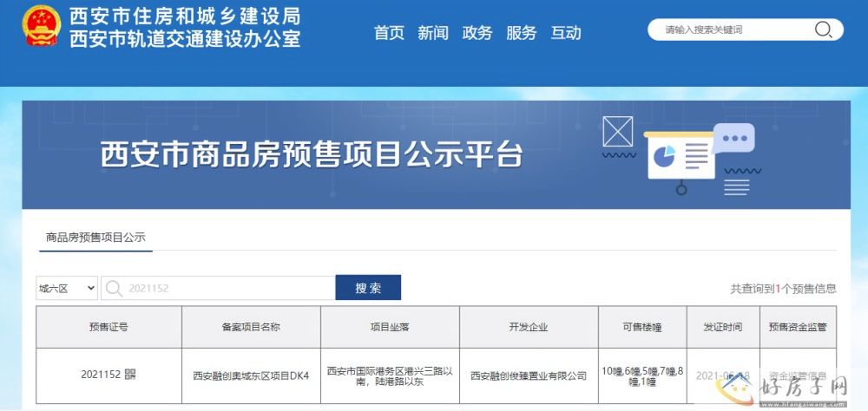868x411 pixels.
Task: Open the 城六区 district dropdown
Action: [67, 288]
